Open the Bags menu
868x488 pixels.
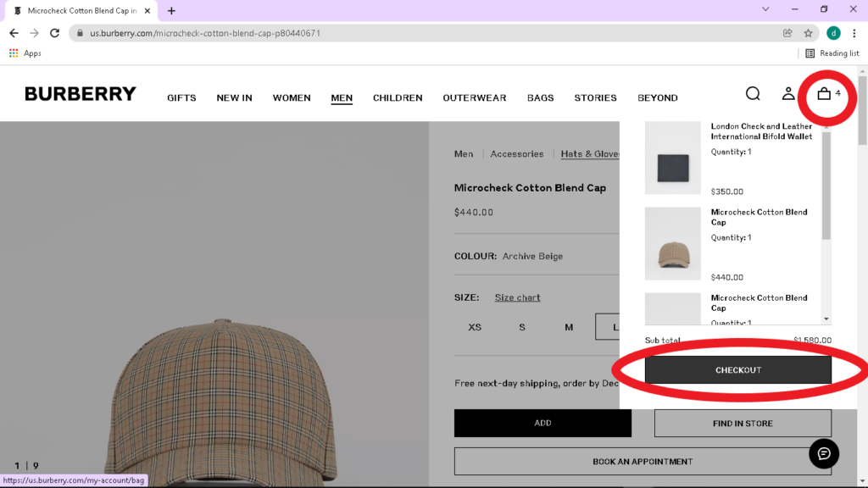540,98
